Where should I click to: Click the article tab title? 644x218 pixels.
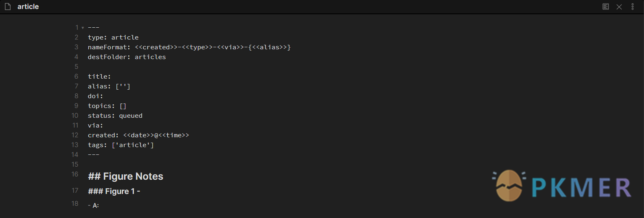(28, 7)
